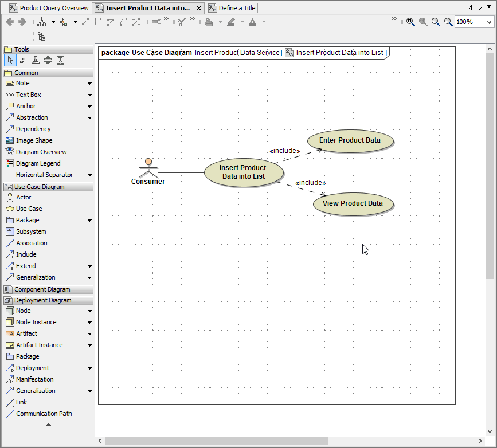This screenshot has width=497, height=448.
Task: Select the Image Shape tool
Action: [34, 140]
